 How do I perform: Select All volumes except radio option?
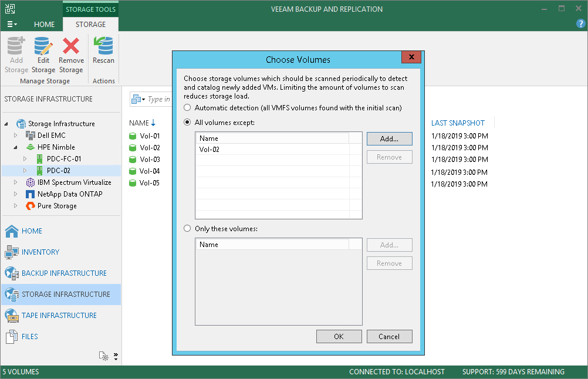[x=187, y=122]
